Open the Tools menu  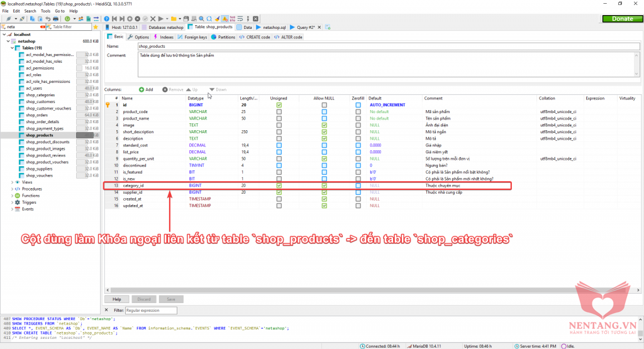click(45, 11)
